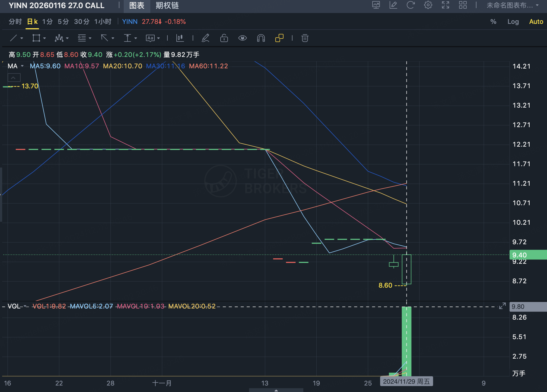Viewport: 547px width, 392px height.
Task: Toggle drawings visibility eye icon
Action: pos(242,38)
